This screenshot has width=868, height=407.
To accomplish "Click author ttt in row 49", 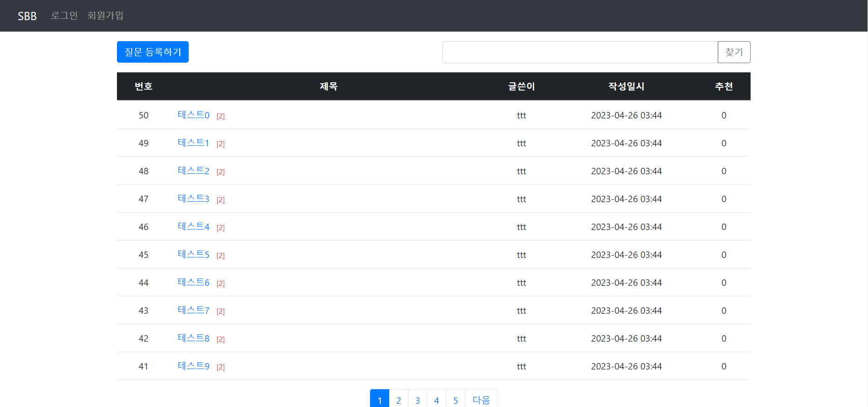I will pyautogui.click(x=521, y=143).
